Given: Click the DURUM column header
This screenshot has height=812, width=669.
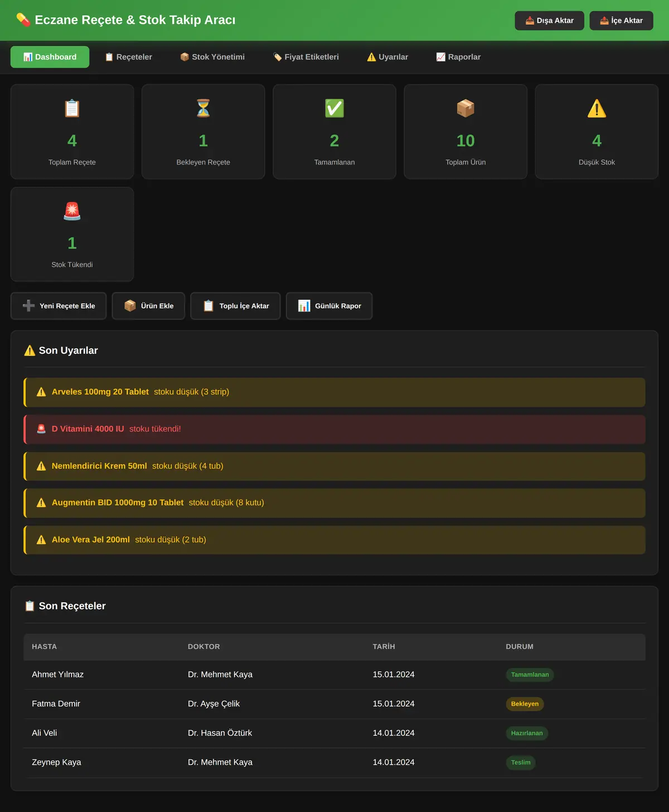Looking at the screenshot, I should 520,646.
